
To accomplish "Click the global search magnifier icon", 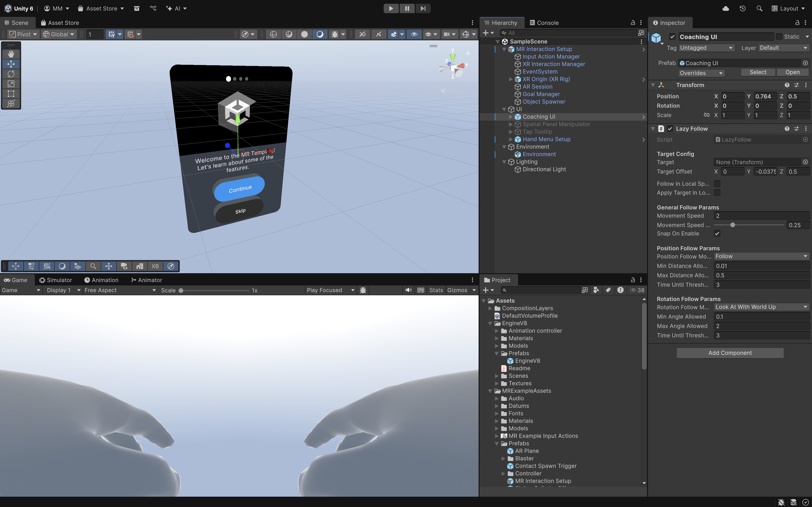I will point(759,8).
